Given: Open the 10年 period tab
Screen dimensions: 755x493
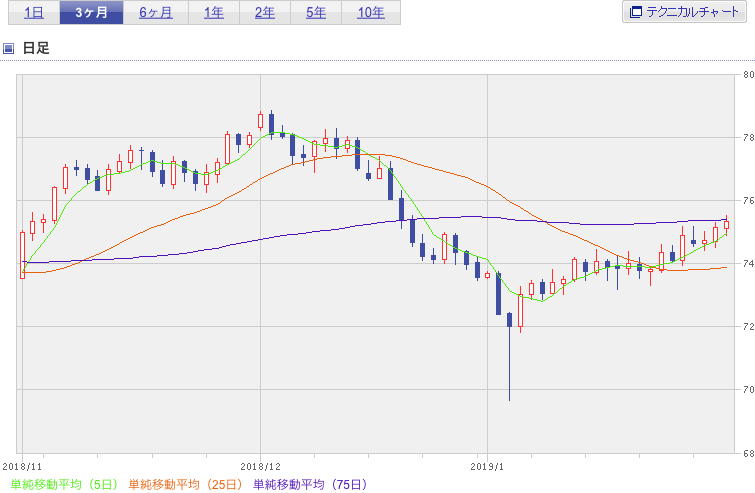Looking at the screenshot, I should pyautogui.click(x=371, y=12).
